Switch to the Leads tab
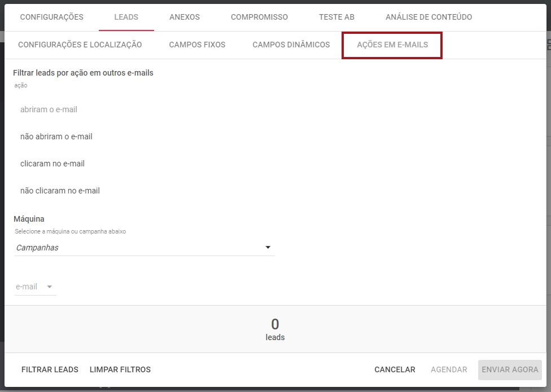551x392 pixels. (x=126, y=17)
